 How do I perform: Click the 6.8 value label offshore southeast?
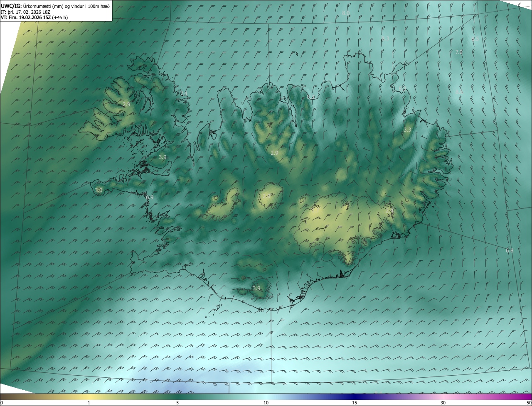(510, 250)
